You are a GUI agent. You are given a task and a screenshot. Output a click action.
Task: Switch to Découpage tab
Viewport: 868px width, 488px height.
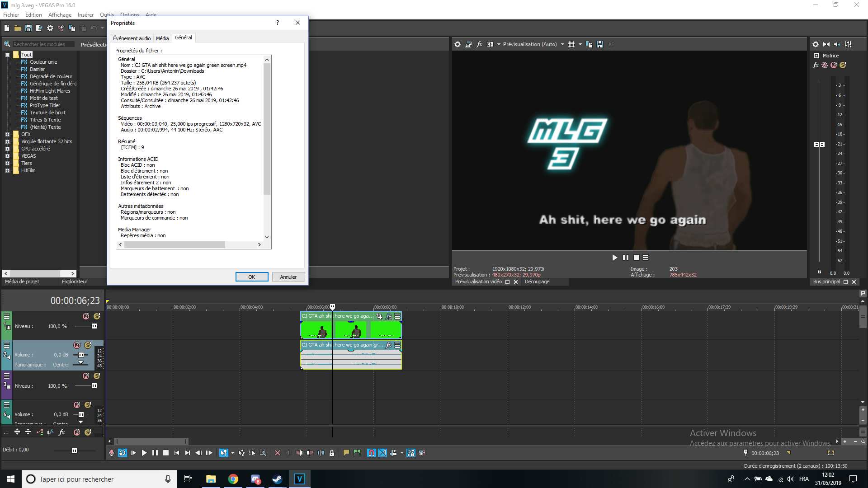coord(537,282)
